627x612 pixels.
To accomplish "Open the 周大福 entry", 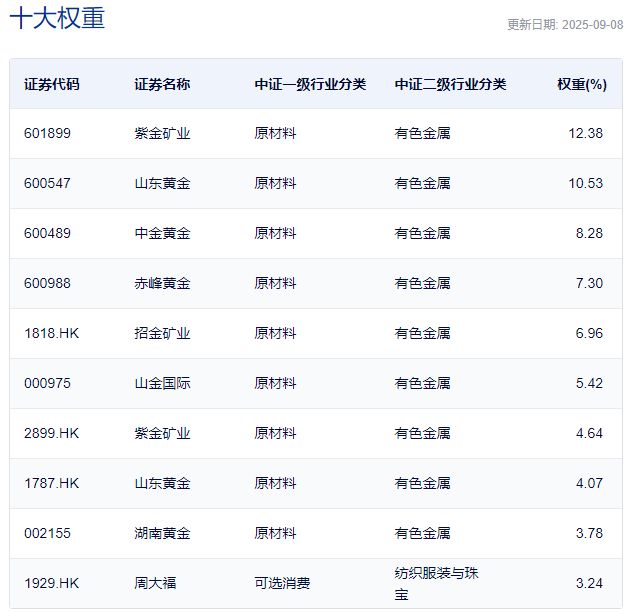I will point(155,583).
